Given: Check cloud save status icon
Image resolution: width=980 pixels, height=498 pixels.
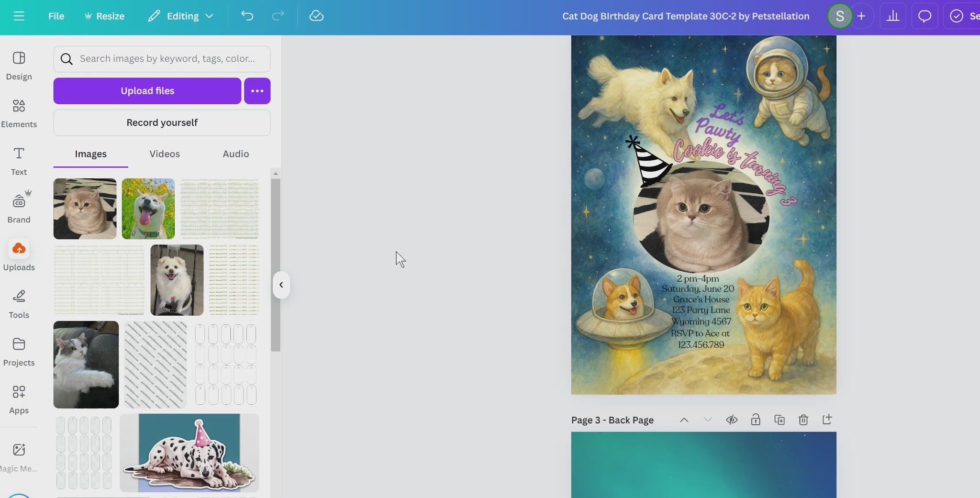Looking at the screenshot, I should 316,16.
